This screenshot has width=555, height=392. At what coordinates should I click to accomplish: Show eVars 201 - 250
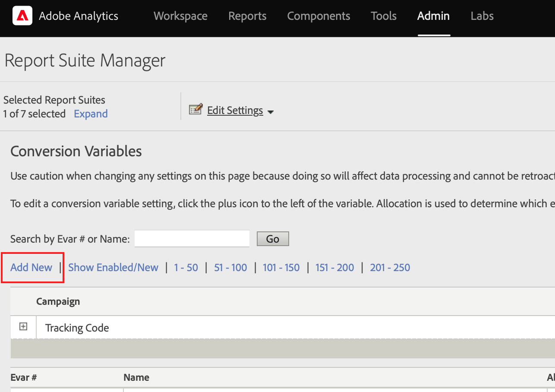tap(390, 268)
